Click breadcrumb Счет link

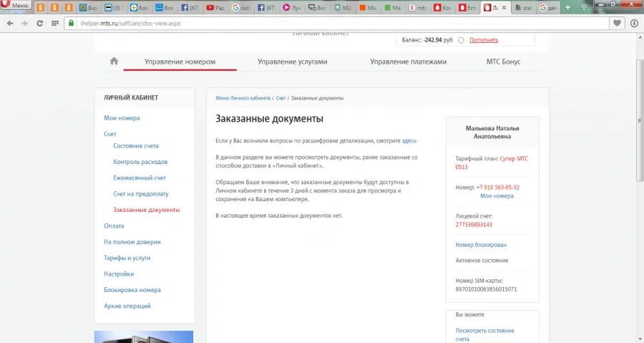click(280, 98)
